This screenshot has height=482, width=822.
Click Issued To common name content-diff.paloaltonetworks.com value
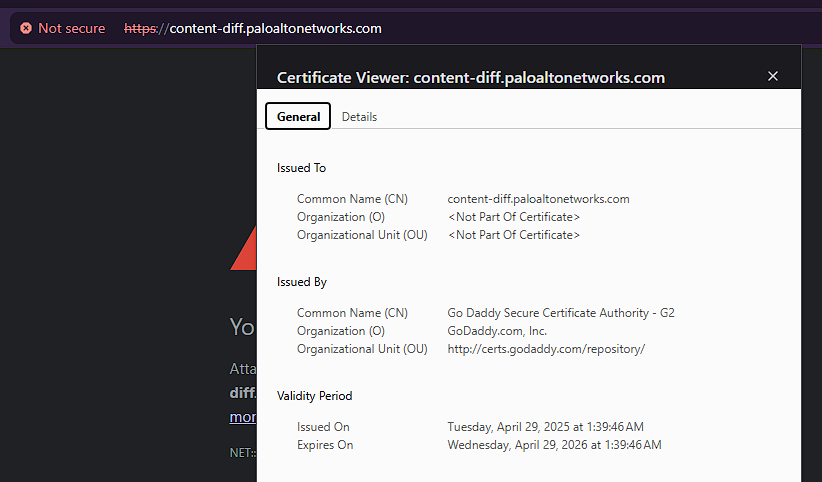[538, 199]
